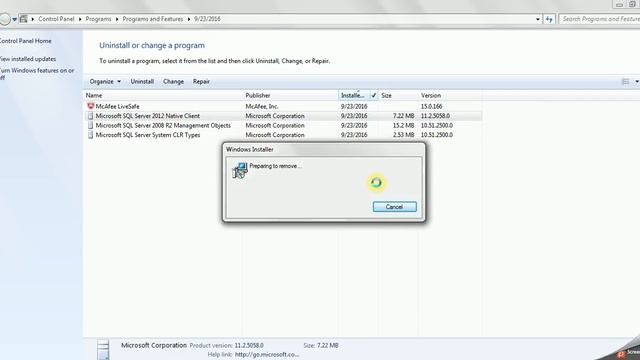Select Microsoft SQL Server 2008 R2 Management Objects
Image resolution: width=640 pixels, height=360 pixels.
click(283, 125)
